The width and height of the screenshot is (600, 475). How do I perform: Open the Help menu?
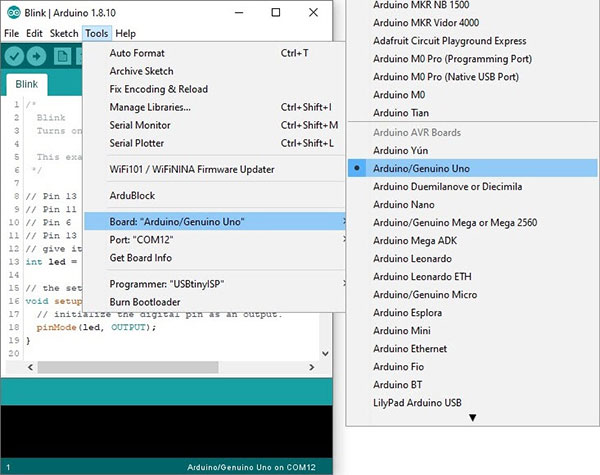click(x=126, y=33)
